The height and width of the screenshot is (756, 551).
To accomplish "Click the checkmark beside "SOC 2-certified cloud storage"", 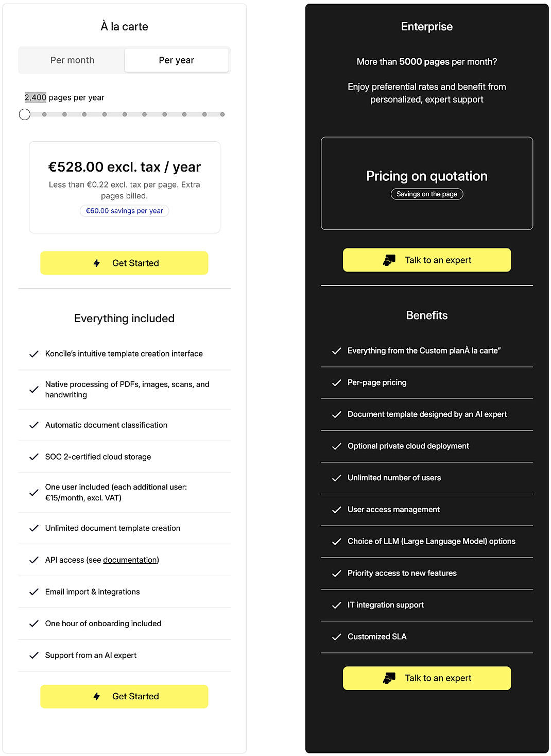I will coord(33,457).
